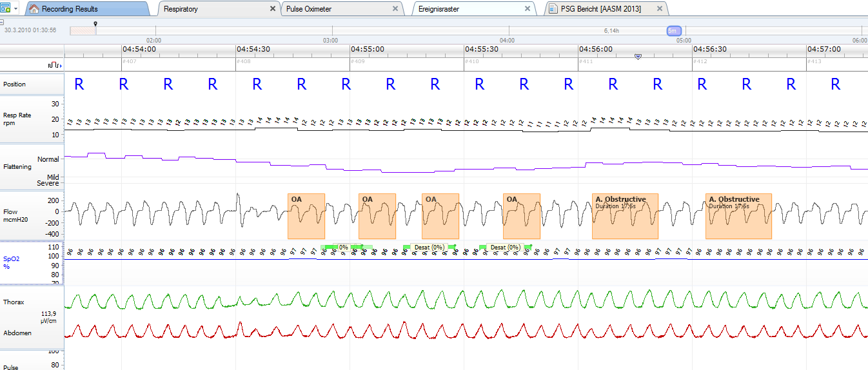Image resolution: width=868 pixels, height=370 pixels.
Task: Click the Desat (0%) label near 04:55:20
Action: pos(429,247)
